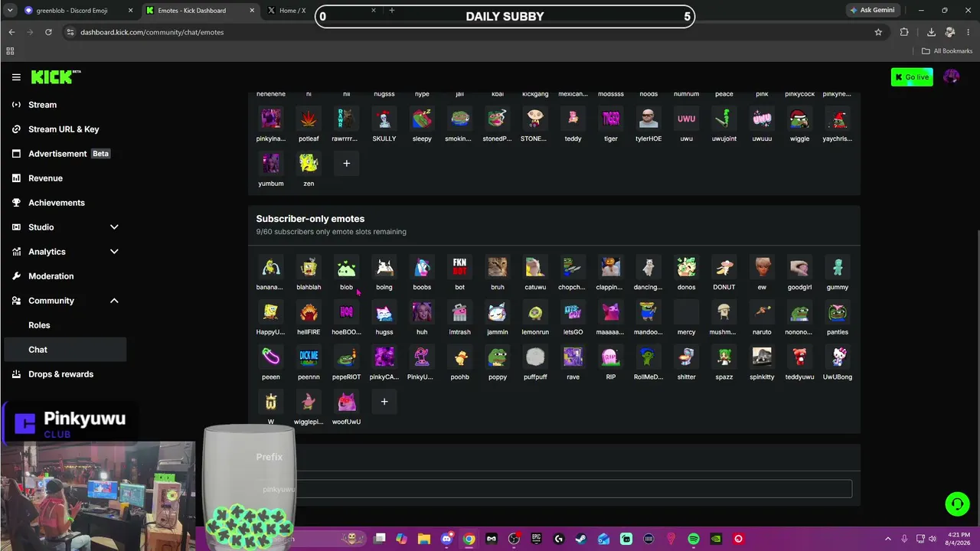Open the Stream sidebar item
980x551 pixels.
(x=42, y=105)
